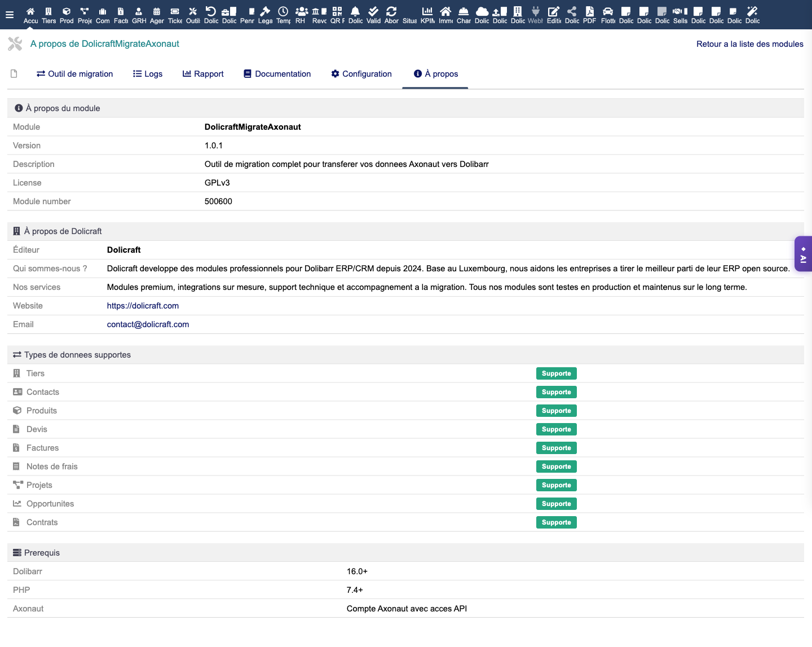
Task: Open the PDF file icon
Action: 590,11
